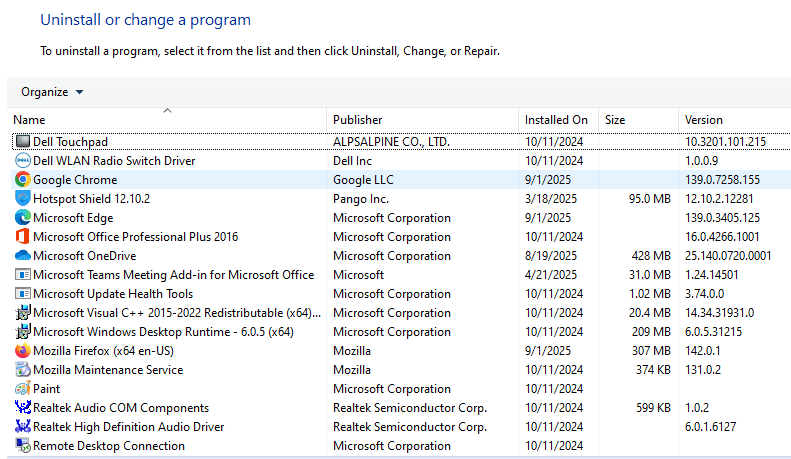Select the Paint palette icon
The height and width of the screenshot is (459, 791).
[23, 389]
